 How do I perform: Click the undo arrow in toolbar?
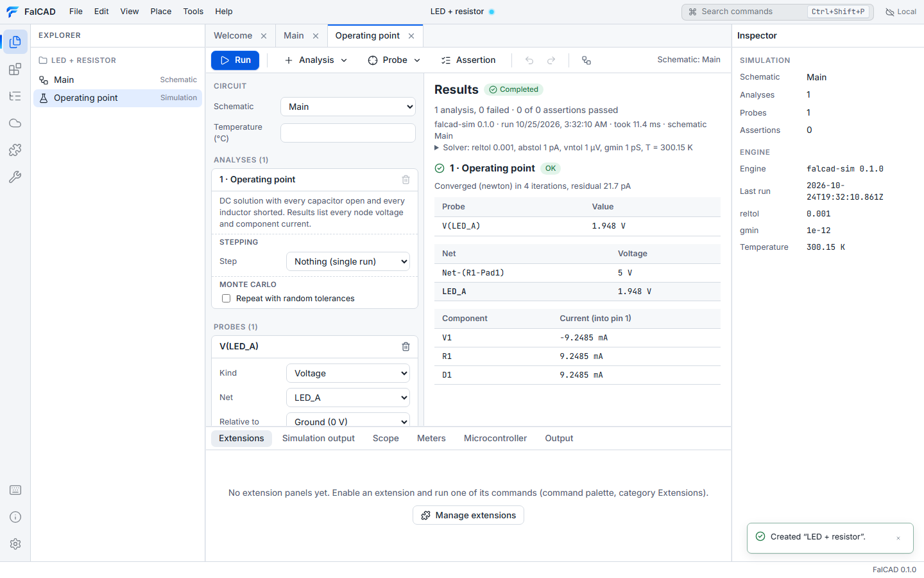(529, 60)
